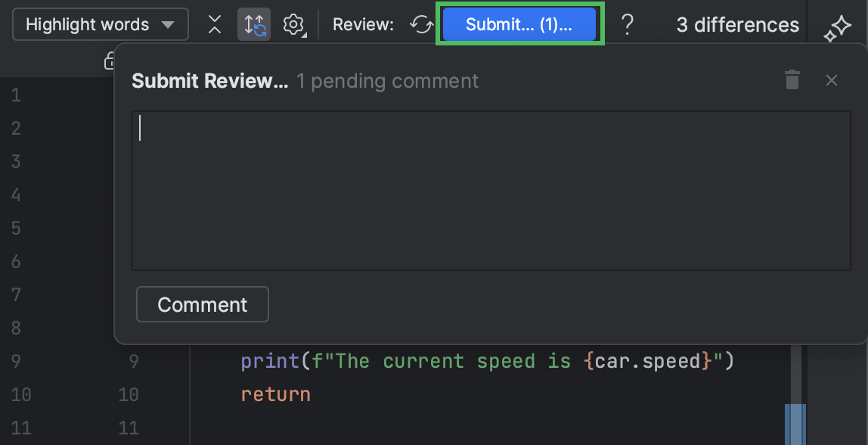This screenshot has width=868, height=445.
Task: Select line number 9 in the gutter
Action: pyautogui.click(x=15, y=361)
